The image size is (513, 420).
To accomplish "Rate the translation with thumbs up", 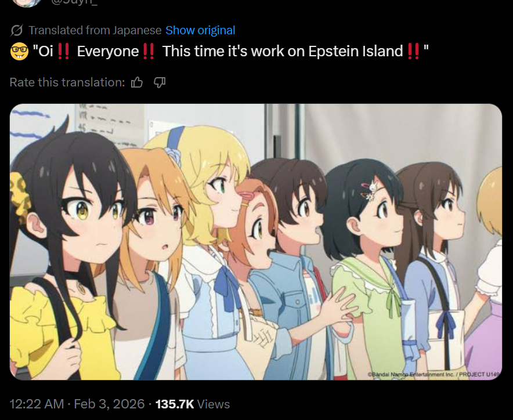I will coord(137,82).
